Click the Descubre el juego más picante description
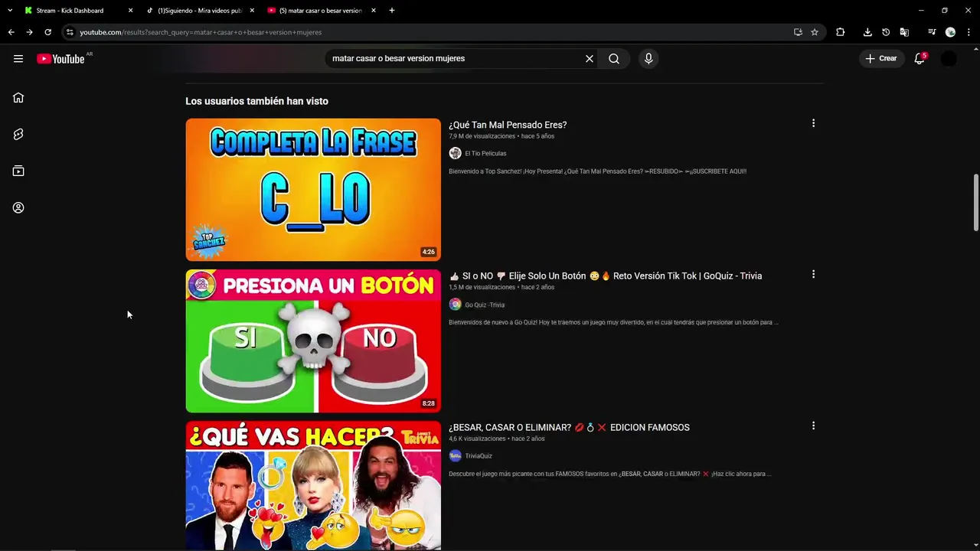 [609, 474]
